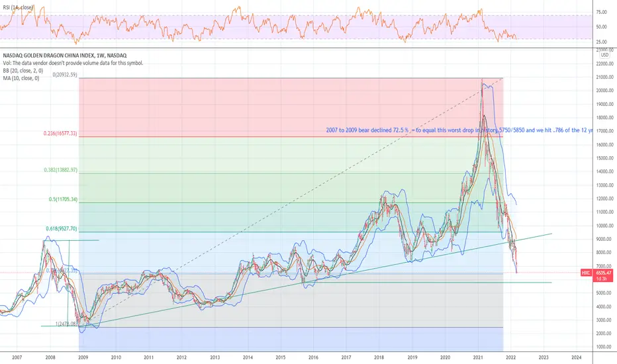This screenshot has height=364, width=617.
Task: Click the USD currency button on price axis
Action: pyautogui.click(x=604, y=55)
